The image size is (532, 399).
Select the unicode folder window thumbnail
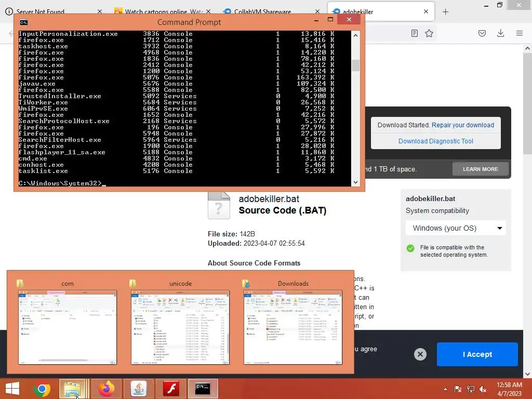coord(180,327)
